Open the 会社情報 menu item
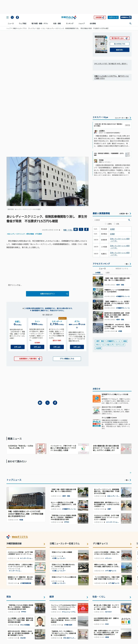 [93, 24]
